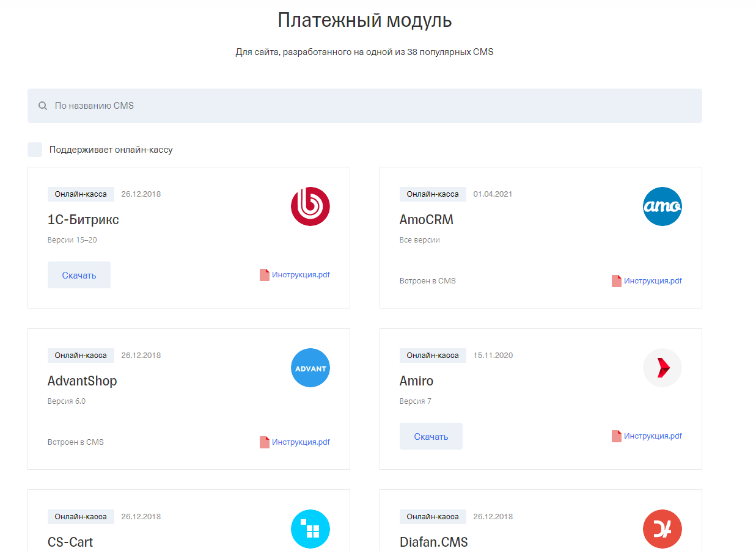Click the Diafan.CMS red logo icon
756x551 pixels.
pos(662,529)
